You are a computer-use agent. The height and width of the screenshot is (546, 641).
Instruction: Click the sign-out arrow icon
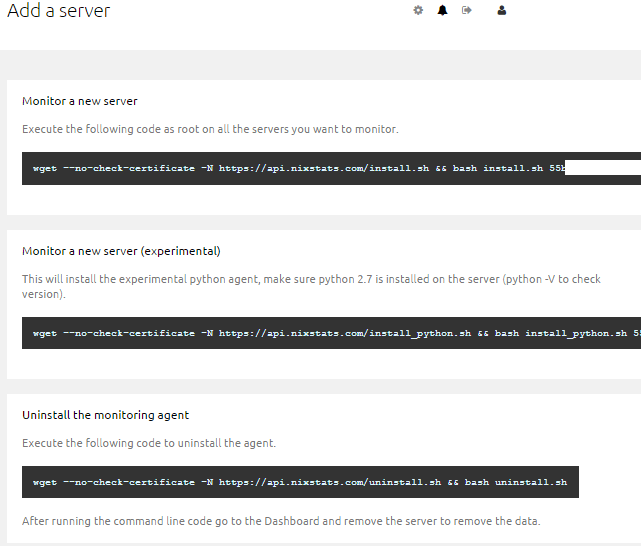[467, 11]
